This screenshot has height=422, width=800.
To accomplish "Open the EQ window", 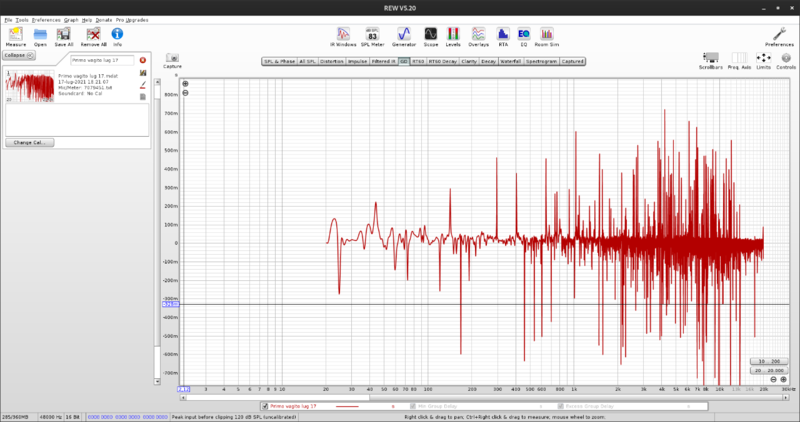I will (x=523, y=35).
